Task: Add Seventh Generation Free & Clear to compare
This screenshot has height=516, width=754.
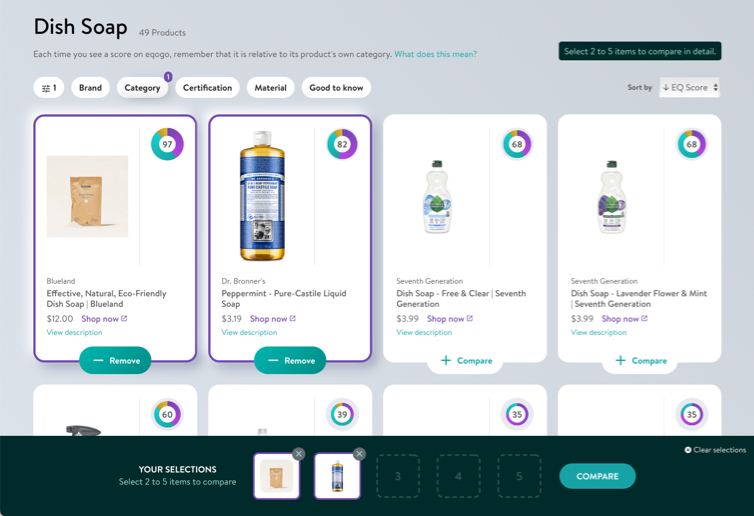Action: 465,360
